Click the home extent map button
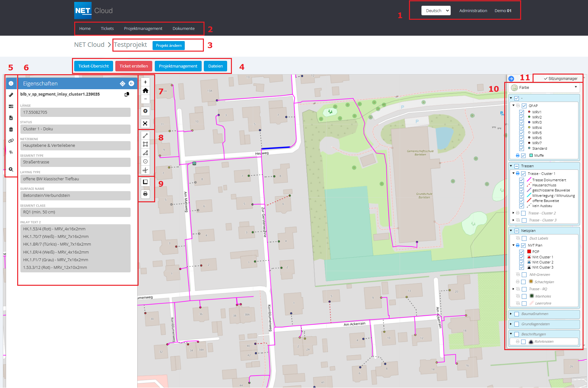 [145, 90]
